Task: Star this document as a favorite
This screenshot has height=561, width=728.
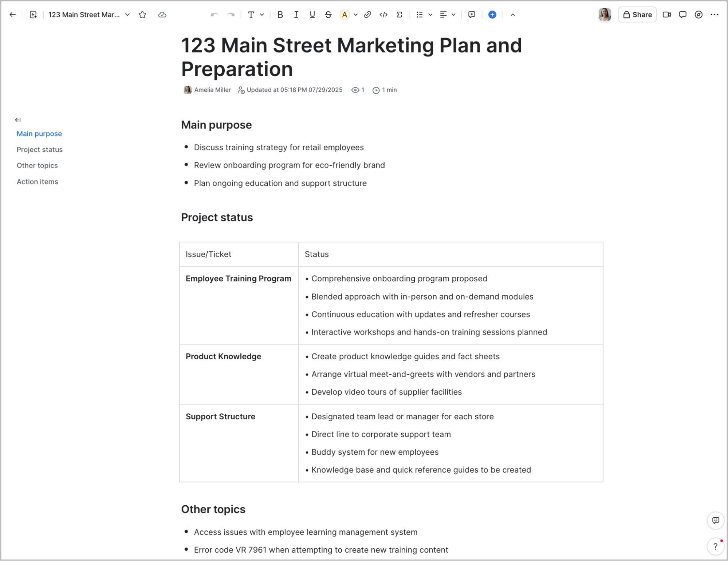Action: click(142, 15)
